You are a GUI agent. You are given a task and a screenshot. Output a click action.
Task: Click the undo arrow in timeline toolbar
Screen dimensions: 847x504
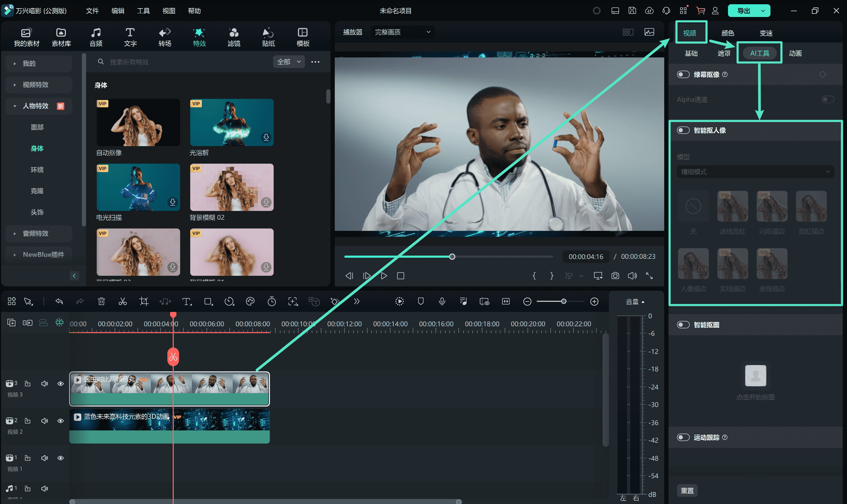click(59, 301)
